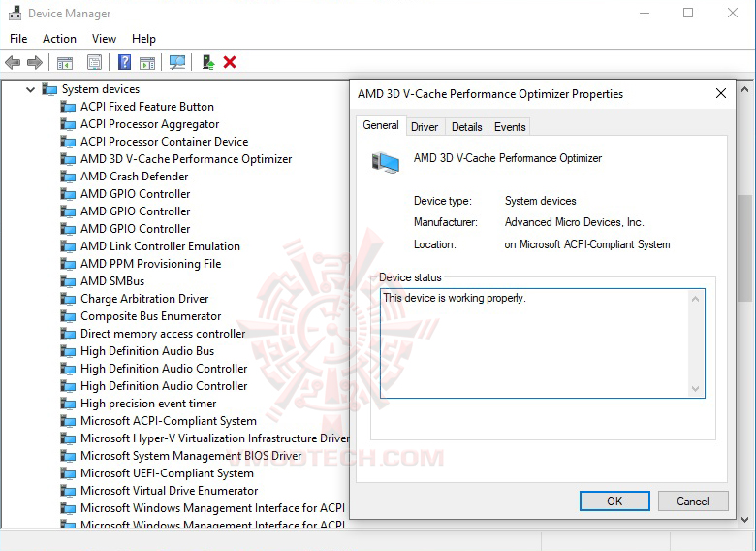
Task: Switch to the Driver tab
Action: tap(425, 127)
